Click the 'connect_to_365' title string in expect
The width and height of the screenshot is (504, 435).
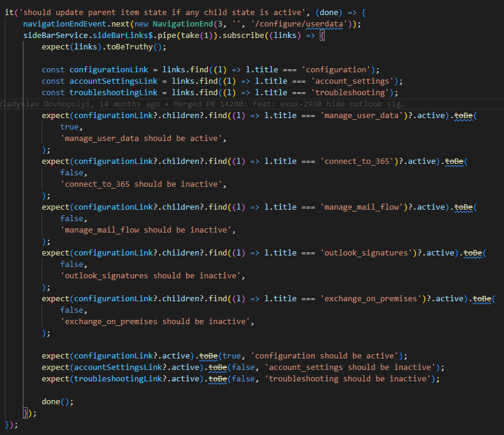pyautogui.click(x=357, y=161)
